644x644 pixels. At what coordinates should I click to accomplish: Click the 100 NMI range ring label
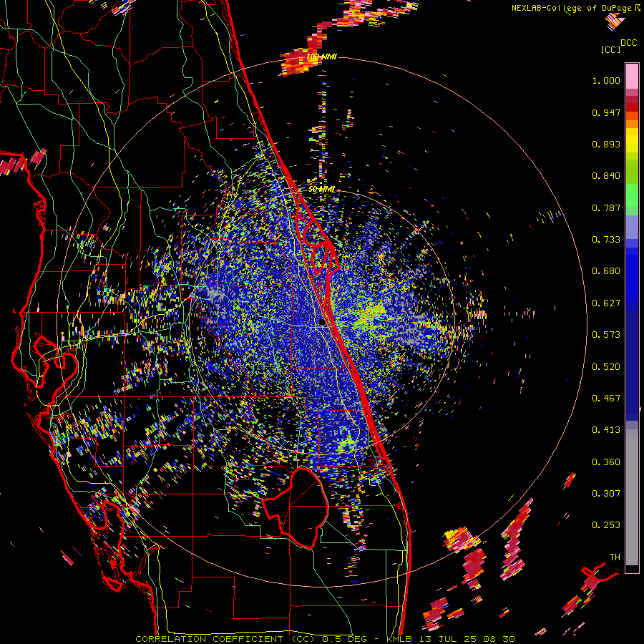[x=321, y=57]
